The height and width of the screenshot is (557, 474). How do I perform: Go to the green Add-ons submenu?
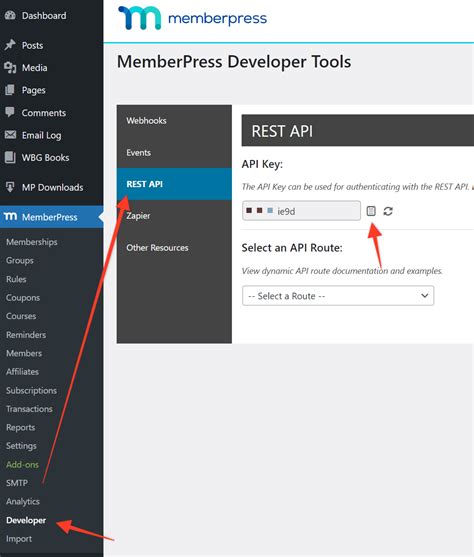pos(22,464)
